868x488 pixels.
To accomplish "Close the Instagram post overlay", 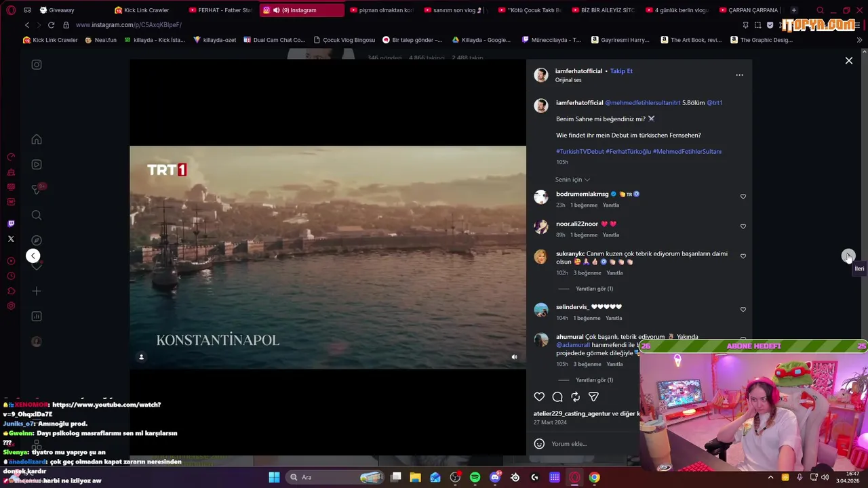I will tap(848, 60).
